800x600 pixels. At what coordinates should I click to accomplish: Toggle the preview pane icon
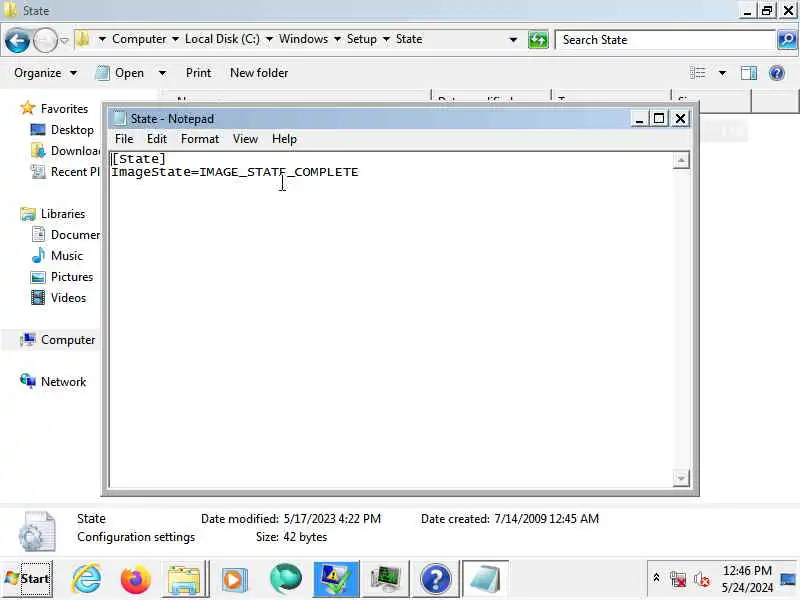749,73
